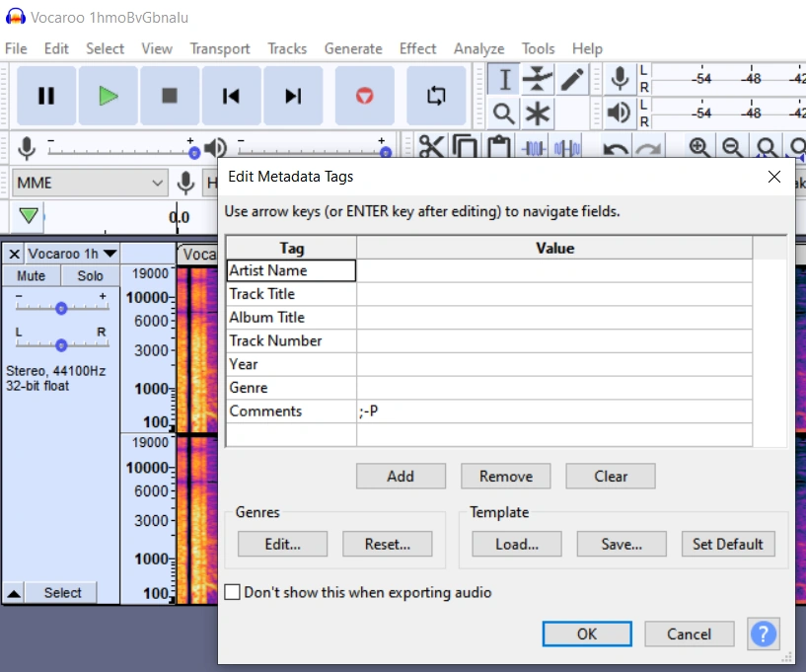Solo the Vocaroo track
The image size is (806, 672).
(90, 275)
